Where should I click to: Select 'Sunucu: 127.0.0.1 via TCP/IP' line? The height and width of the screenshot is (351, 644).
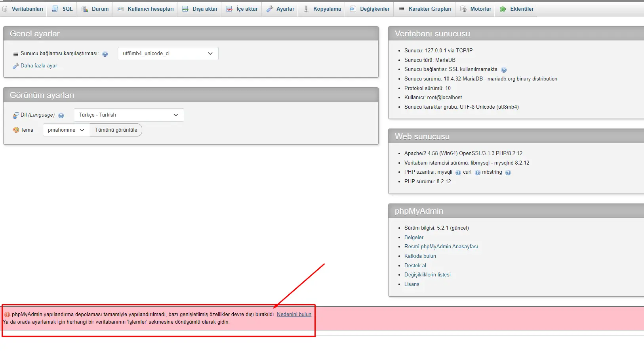(x=438, y=50)
